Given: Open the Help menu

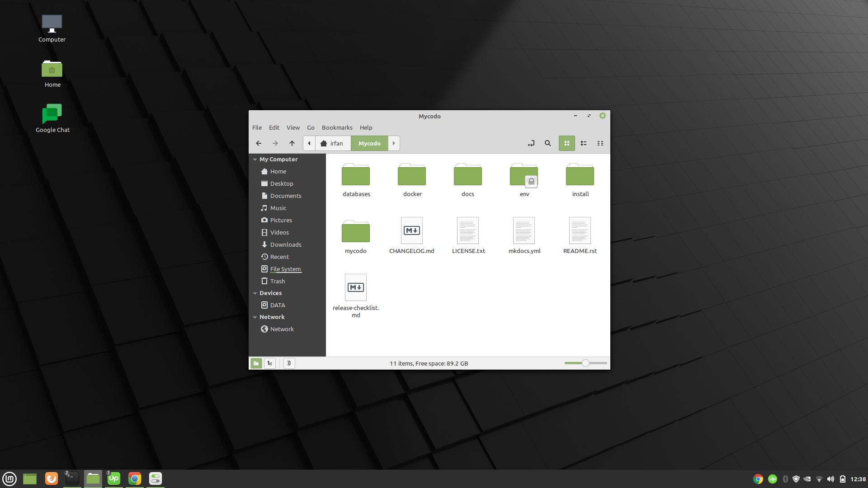Looking at the screenshot, I should pyautogui.click(x=366, y=128).
